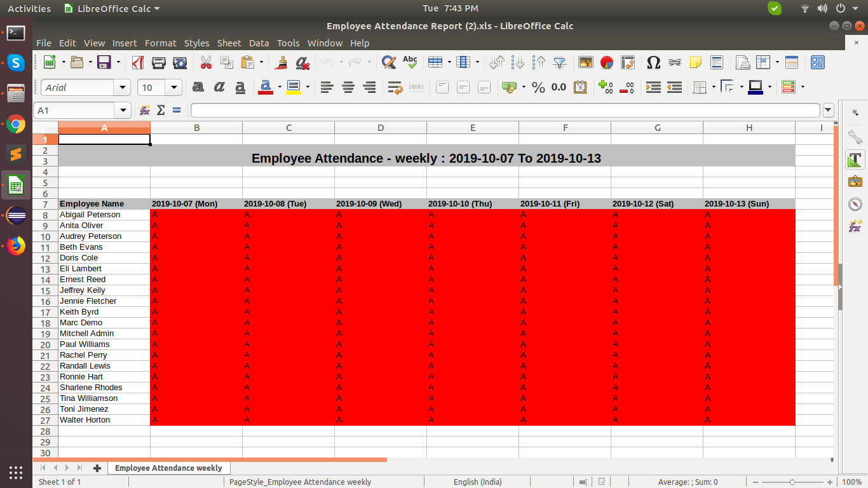Open highlighting color dropdown arrow
868x488 pixels.
(308, 87)
